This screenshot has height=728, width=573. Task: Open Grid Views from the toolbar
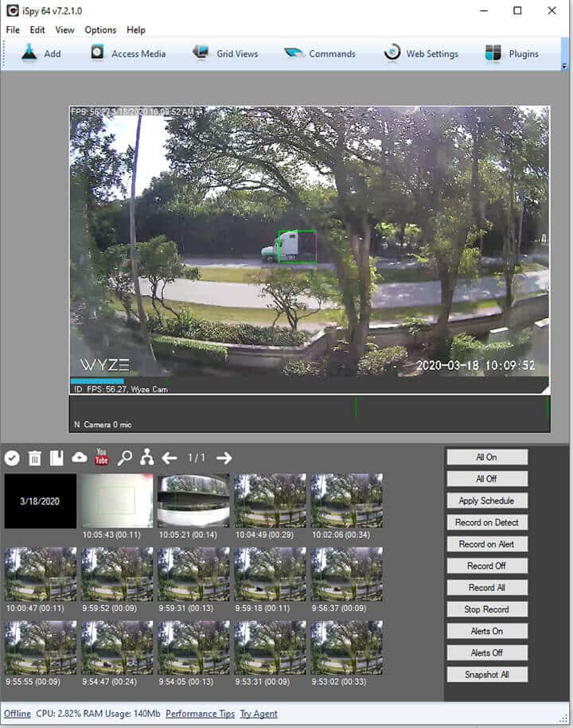(x=226, y=53)
